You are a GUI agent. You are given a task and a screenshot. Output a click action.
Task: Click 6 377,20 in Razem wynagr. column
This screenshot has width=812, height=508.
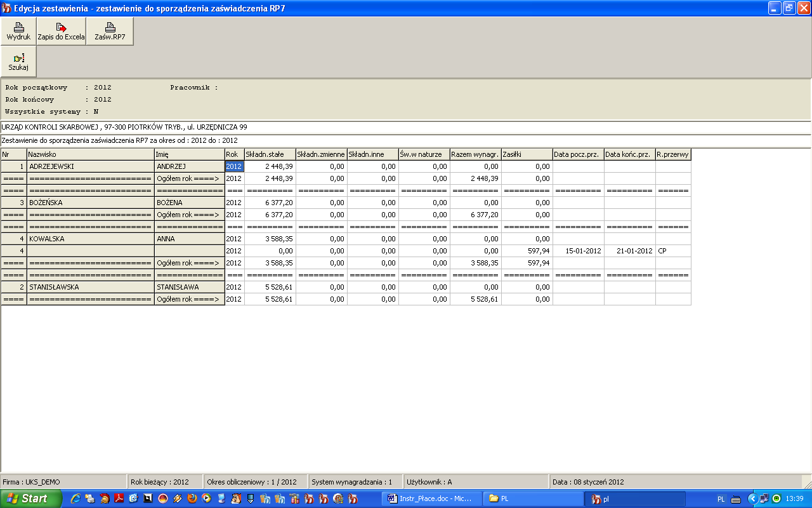[x=476, y=215]
